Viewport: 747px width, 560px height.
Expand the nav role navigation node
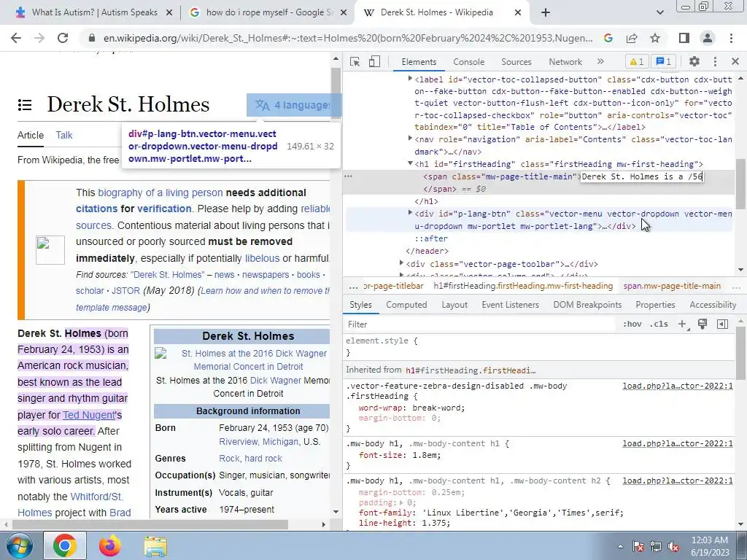click(x=410, y=139)
